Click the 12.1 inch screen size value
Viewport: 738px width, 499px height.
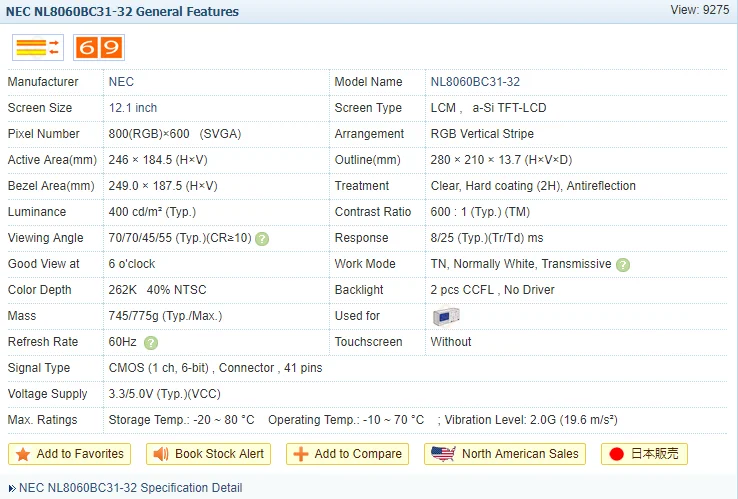point(133,108)
